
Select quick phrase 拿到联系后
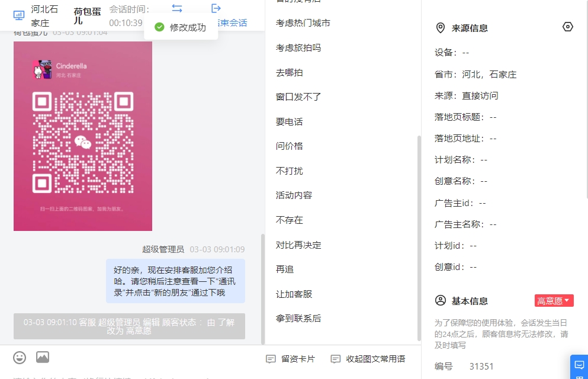(298, 319)
